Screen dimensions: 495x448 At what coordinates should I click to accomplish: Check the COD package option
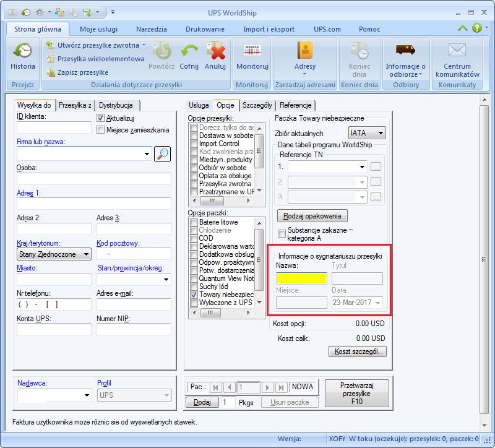click(194, 238)
